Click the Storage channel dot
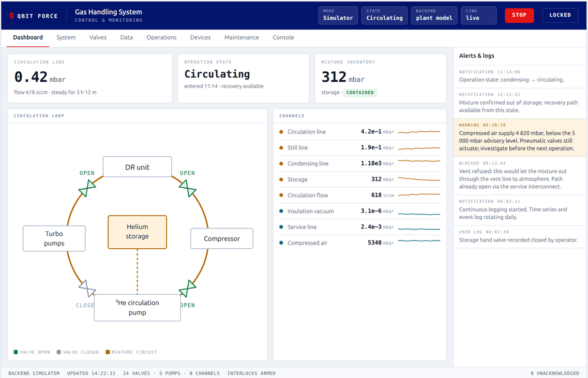 click(x=281, y=180)
